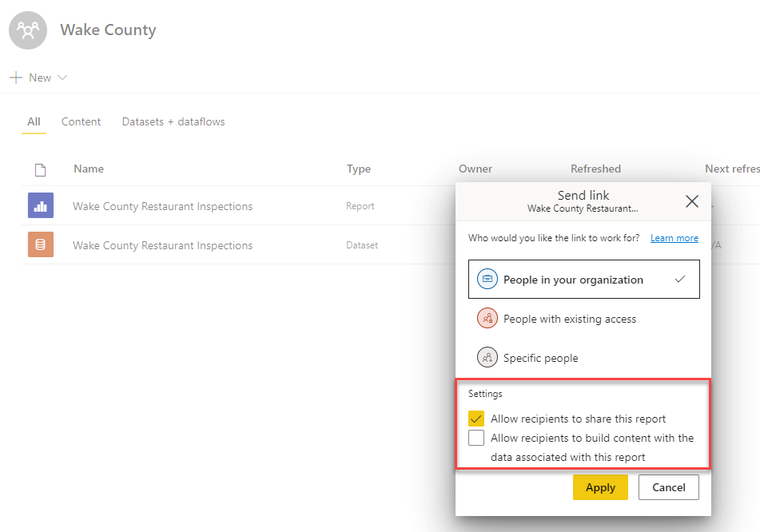This screenshot has height=532, width=760.
Task: Click the orange dataset database icon
Action: click(x=40, y=245)
